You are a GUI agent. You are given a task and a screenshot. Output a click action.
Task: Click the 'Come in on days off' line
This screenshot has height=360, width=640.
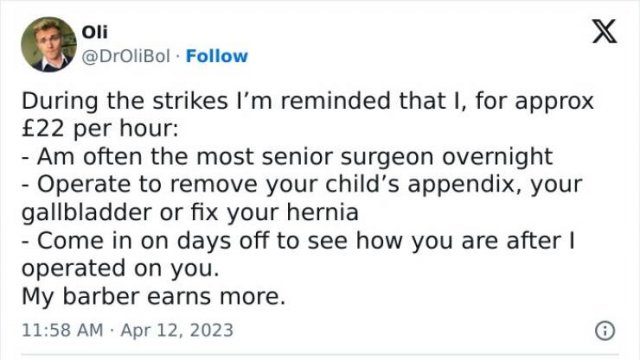click(x=298, y=241)
